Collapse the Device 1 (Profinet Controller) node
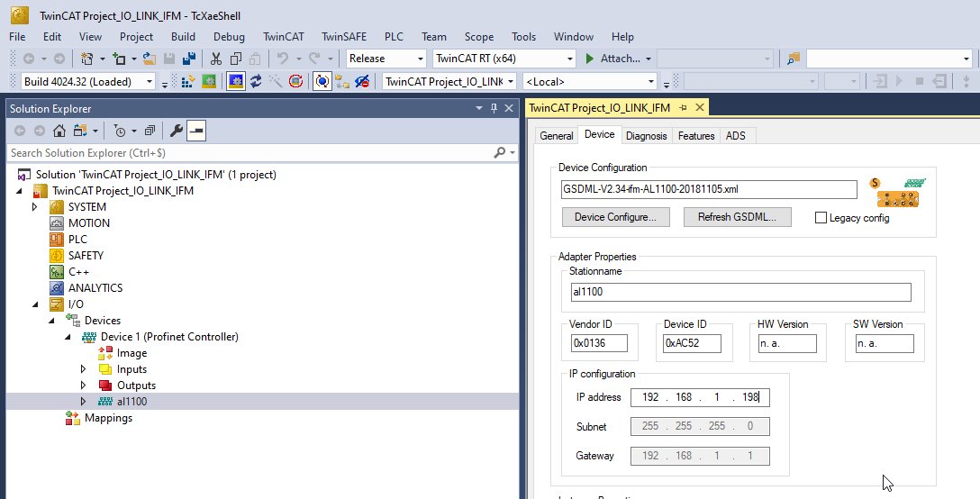The image size is (980, 499). click(x=68, y=337)
